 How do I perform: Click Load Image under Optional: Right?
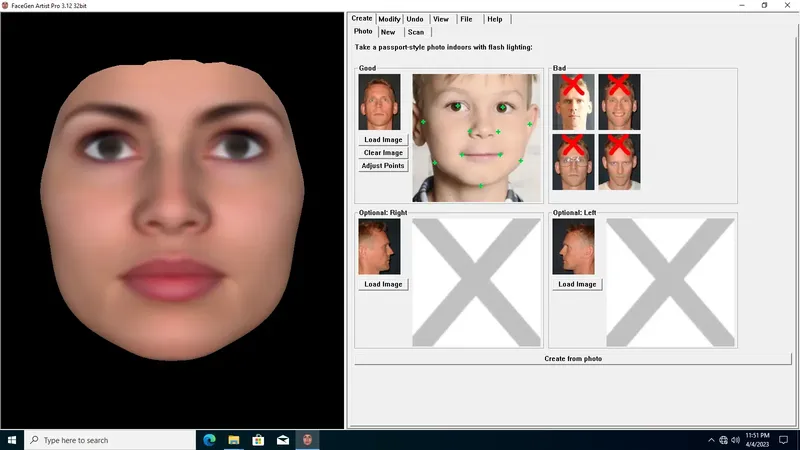383,284
